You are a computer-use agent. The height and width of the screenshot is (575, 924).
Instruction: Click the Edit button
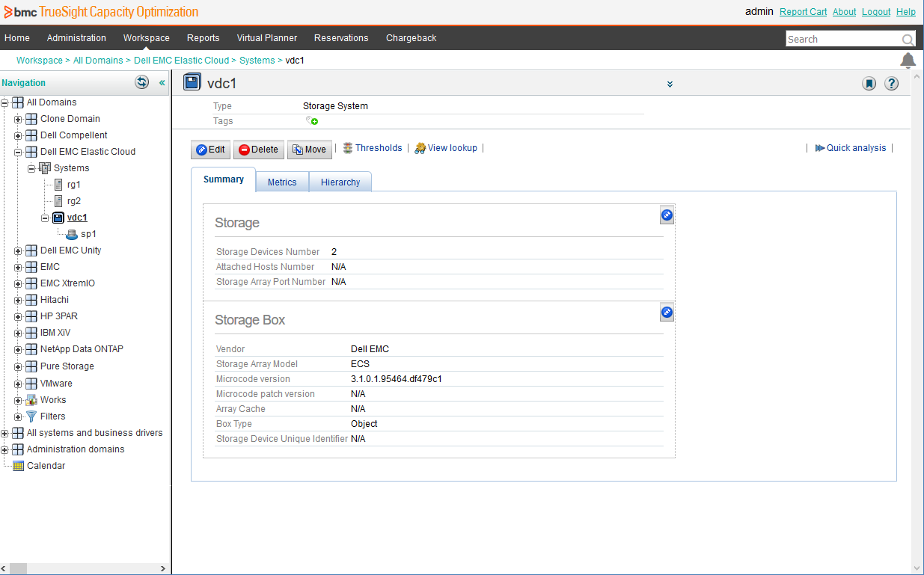tap(211, 150)
